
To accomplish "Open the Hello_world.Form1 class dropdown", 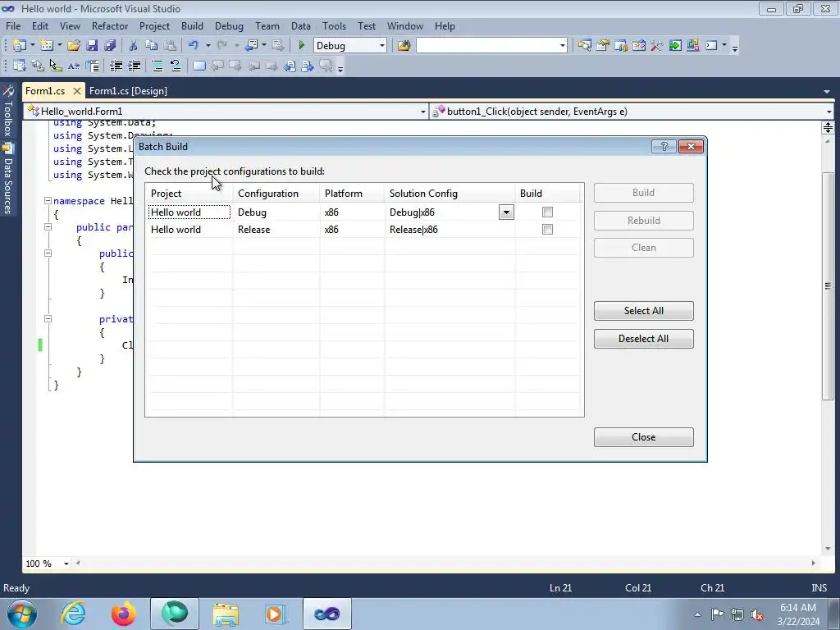I will pyautogui.click(x=422, y=112).
